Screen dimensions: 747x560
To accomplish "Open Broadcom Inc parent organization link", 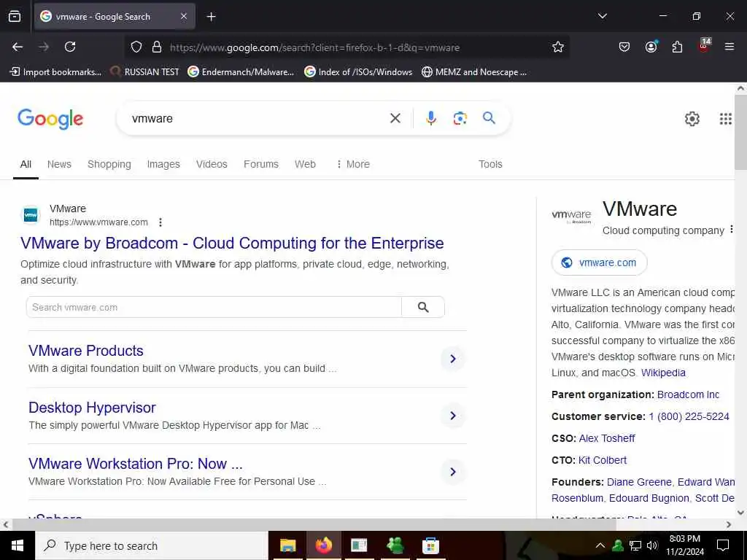I will coord(688,394).
